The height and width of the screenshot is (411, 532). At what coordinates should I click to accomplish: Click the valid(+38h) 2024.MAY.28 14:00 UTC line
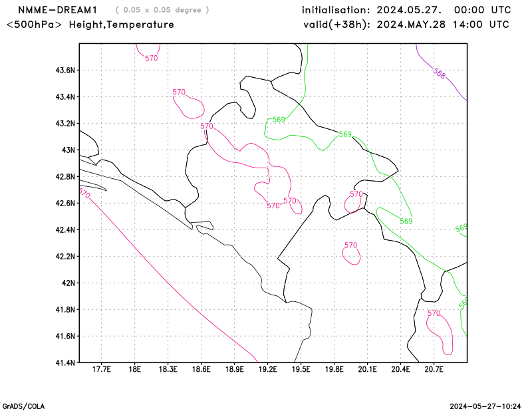[x=406, y=25]
